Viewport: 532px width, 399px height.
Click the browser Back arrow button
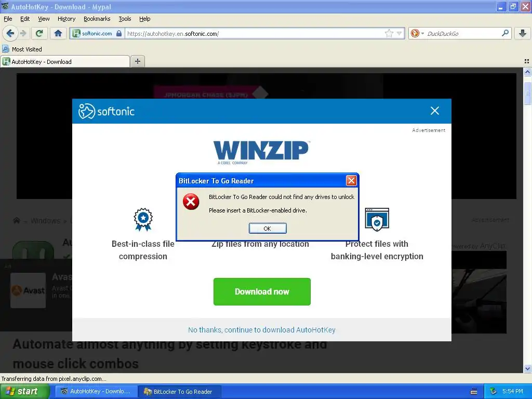click(10, 33)
